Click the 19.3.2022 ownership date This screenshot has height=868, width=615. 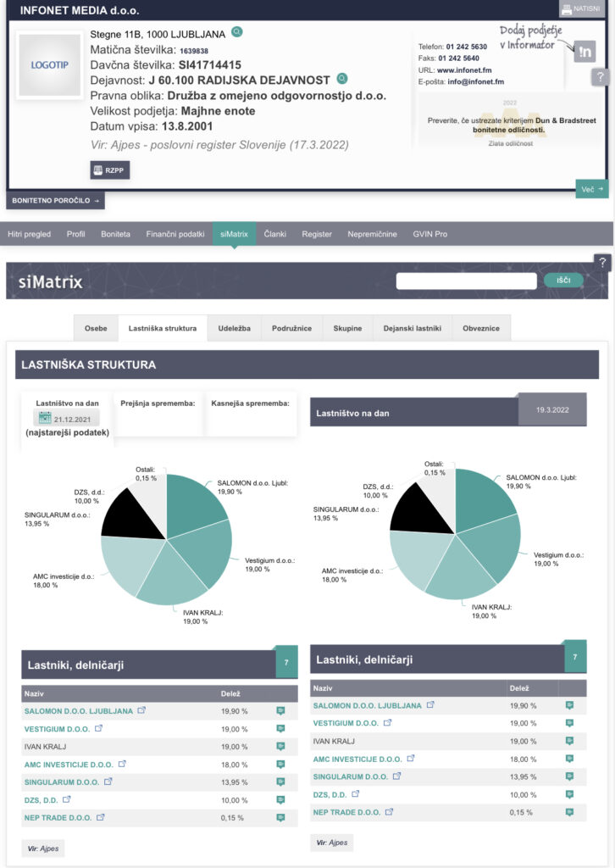(x=552, y=410)
